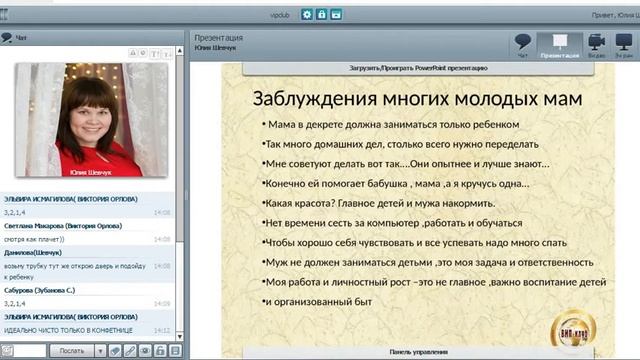Click the window layout icon in top bar
This screenshot has height=360, width=640.
pyautogui.click(x=336, y=15)
